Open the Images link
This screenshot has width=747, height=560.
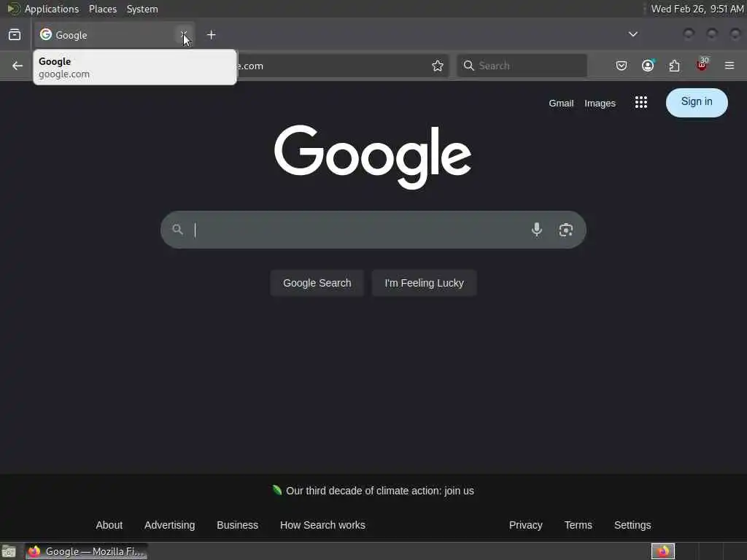pyautogui.click(x=600, y=104)
